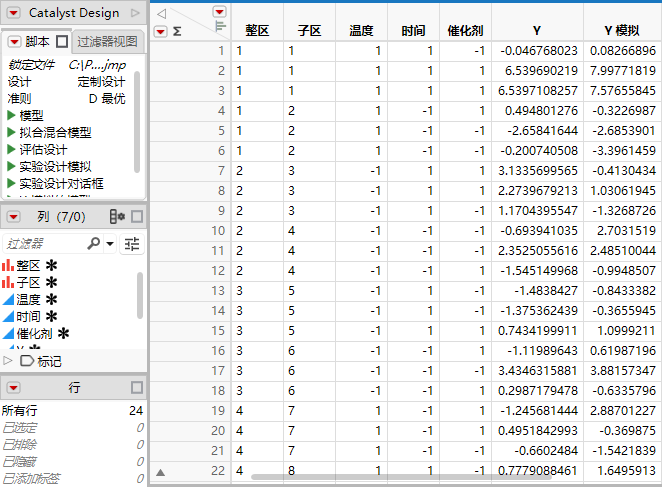
Task: Click the column grouping icon in 列 panel
Action: click(117, 217)
